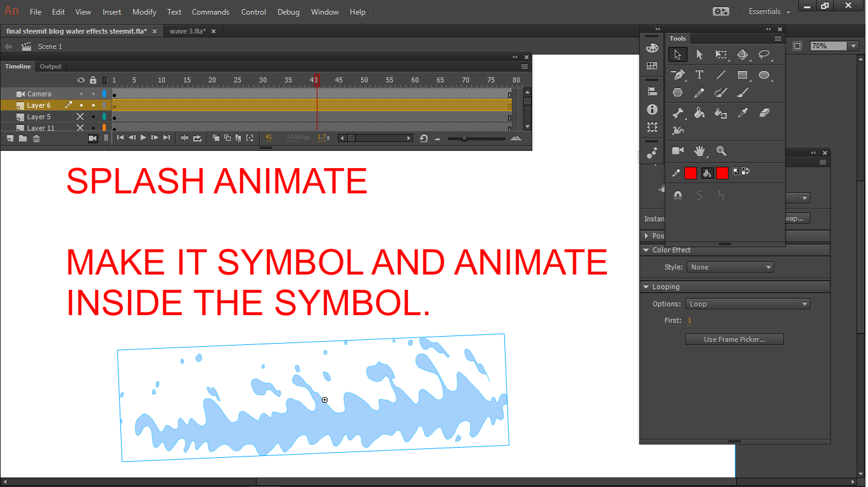The height and width of the screenshot is (487, 868).
Task: Toggle Layer 5 visibility
Action: 80,117
